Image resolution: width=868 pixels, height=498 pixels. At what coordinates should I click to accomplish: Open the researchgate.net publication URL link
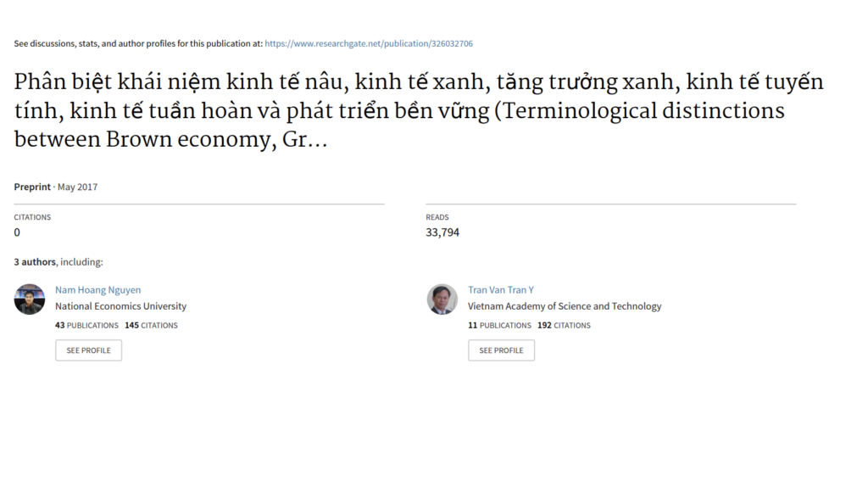(369, 44)
